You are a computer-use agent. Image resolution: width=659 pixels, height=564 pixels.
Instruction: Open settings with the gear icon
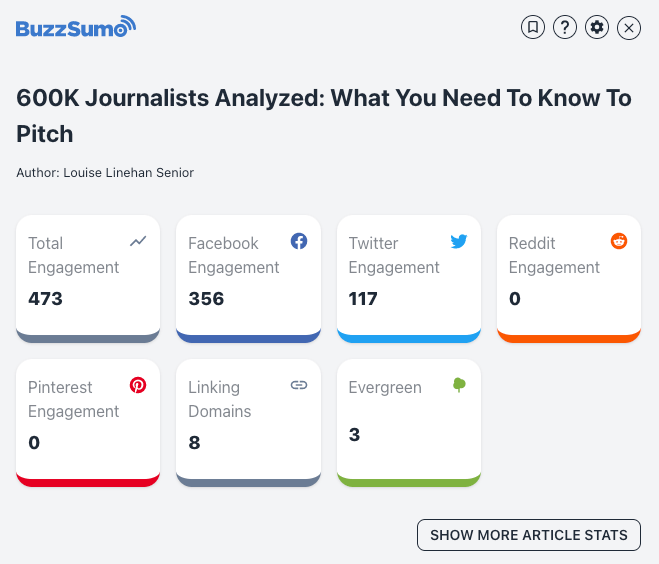[x=597, y=28]
